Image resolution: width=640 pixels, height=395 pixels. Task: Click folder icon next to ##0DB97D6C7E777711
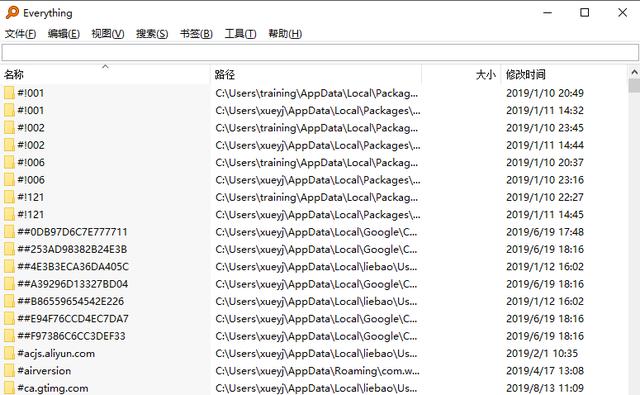pyautogui.click(x=9, y=232)
